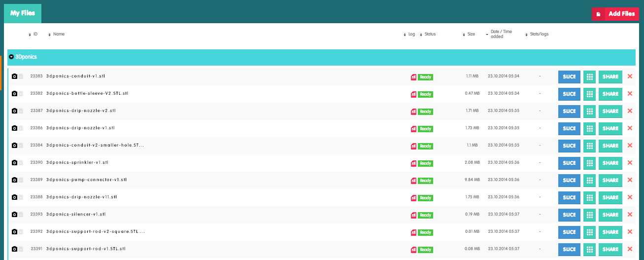The image size is (644, 260).
Task: Collapse the 3Dponics folder group
Action: pos(11,57)
